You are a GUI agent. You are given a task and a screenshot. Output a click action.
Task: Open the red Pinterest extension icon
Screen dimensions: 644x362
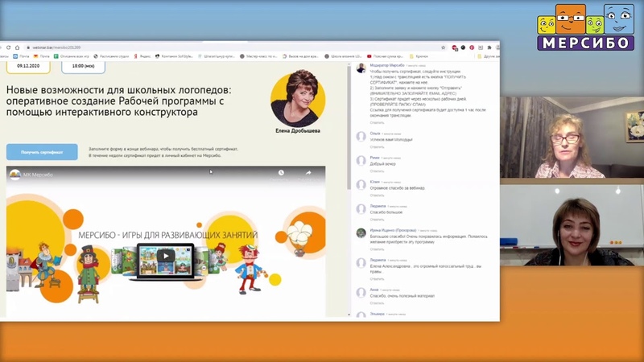pos(472,47)
